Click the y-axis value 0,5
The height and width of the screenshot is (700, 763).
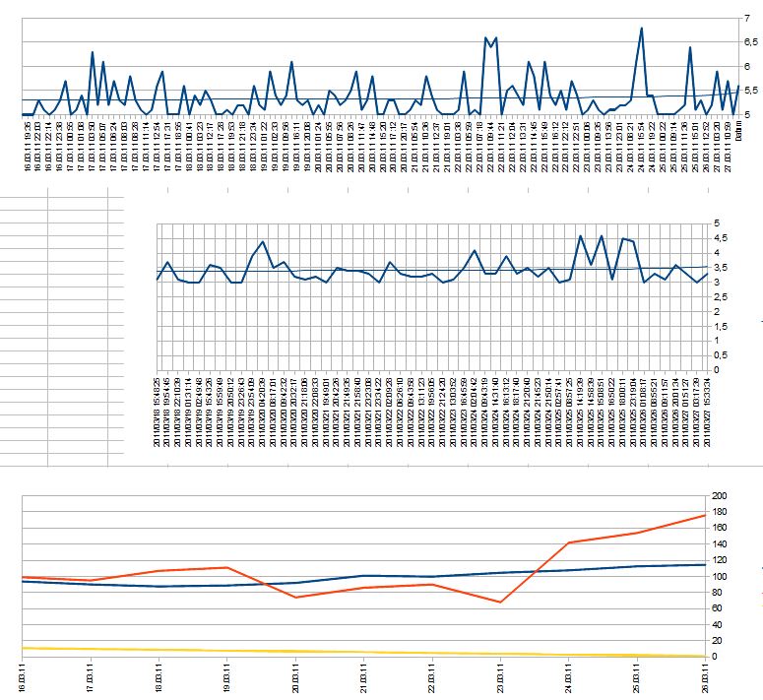721,355
